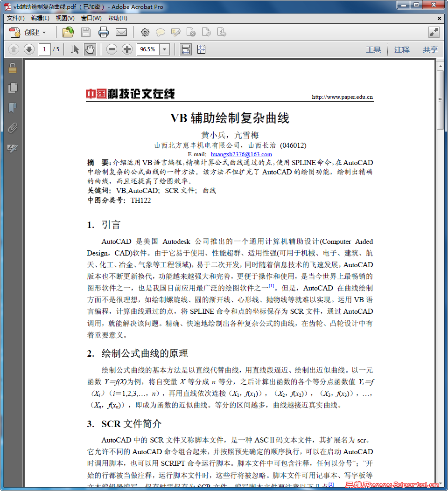Fit one full page icon
Image resolution: width=448 pixels, height=491 pixels.
tap(201, 49)
